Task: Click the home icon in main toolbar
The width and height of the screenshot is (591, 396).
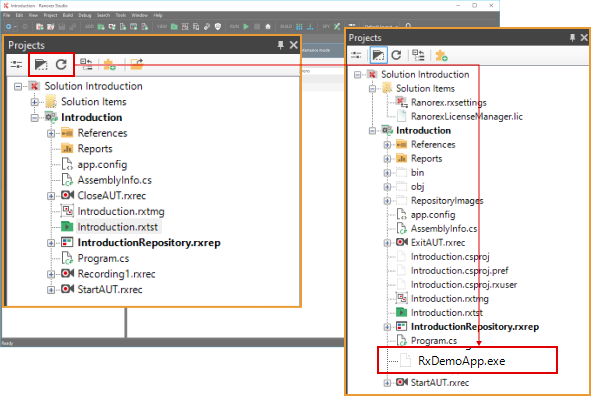Action: (268, 26)
